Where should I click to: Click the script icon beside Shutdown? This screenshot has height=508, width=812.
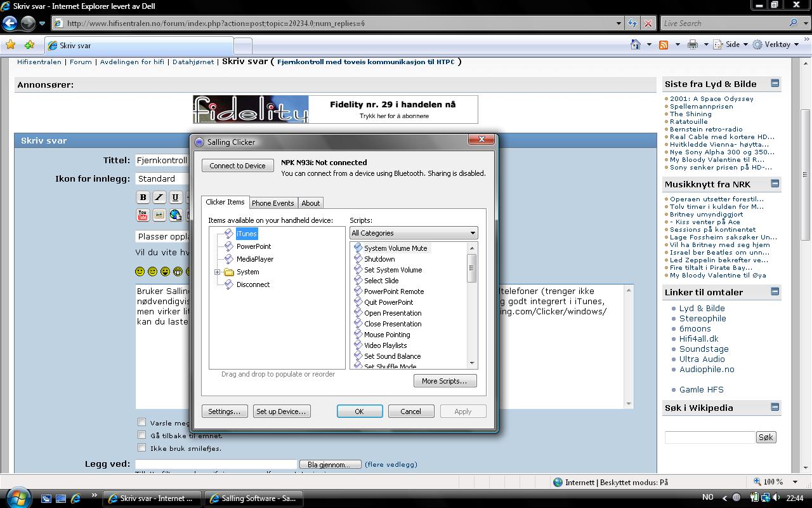tap(358, 258)
